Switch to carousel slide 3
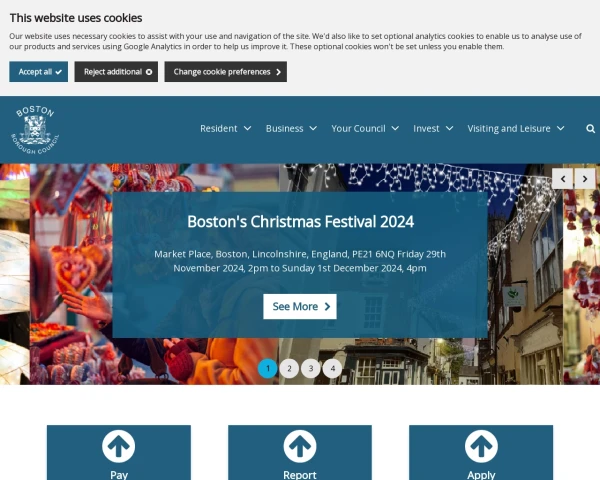This screenshot has width=600, height=480. tap(311, 368)
